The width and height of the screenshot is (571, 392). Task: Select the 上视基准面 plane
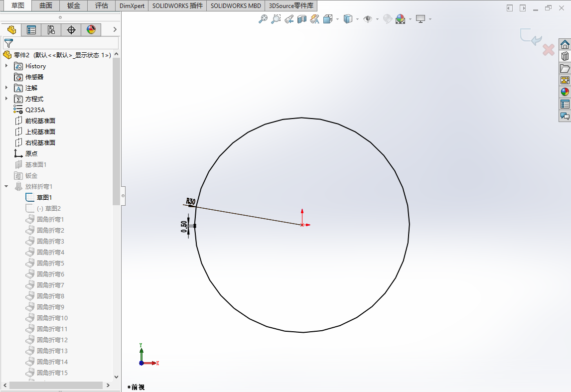pos(34,132)
